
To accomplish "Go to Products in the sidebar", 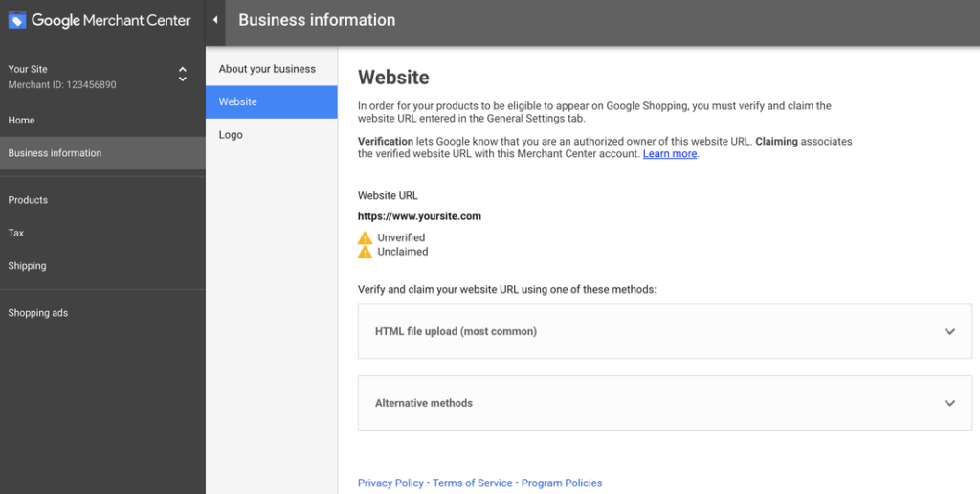I will coord(28,200).
